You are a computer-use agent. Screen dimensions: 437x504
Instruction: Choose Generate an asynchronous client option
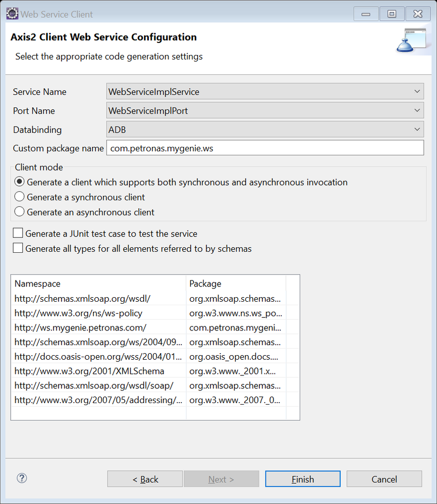pos(20,212)
